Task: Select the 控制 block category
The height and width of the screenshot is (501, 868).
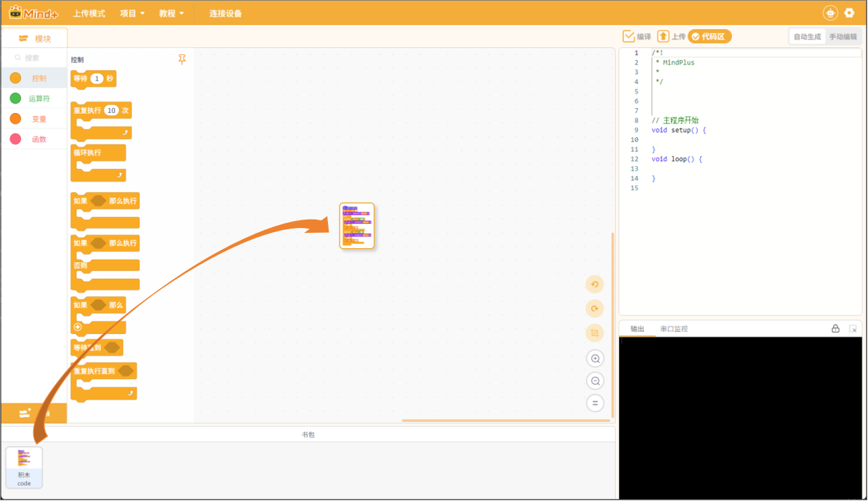Action: tap(34, 78)
